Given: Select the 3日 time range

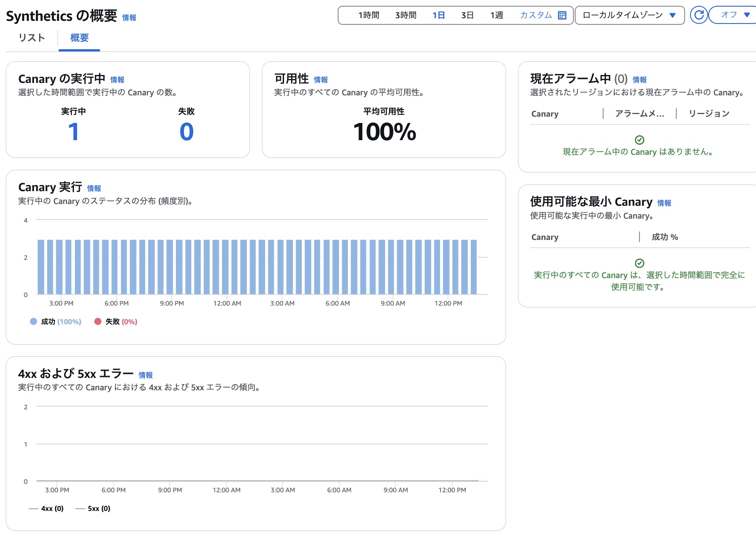Looking at the screenshot, I should coord(468,16).
